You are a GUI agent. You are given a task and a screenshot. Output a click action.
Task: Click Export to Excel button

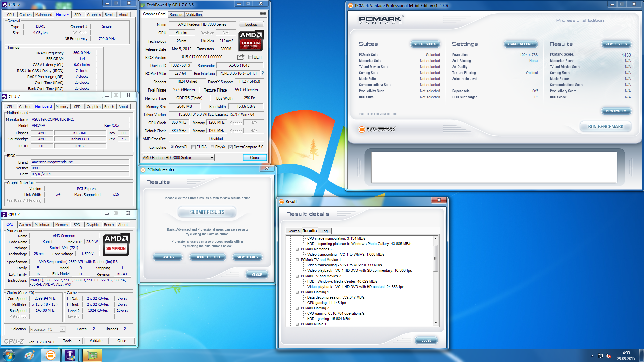pos(207,257)
